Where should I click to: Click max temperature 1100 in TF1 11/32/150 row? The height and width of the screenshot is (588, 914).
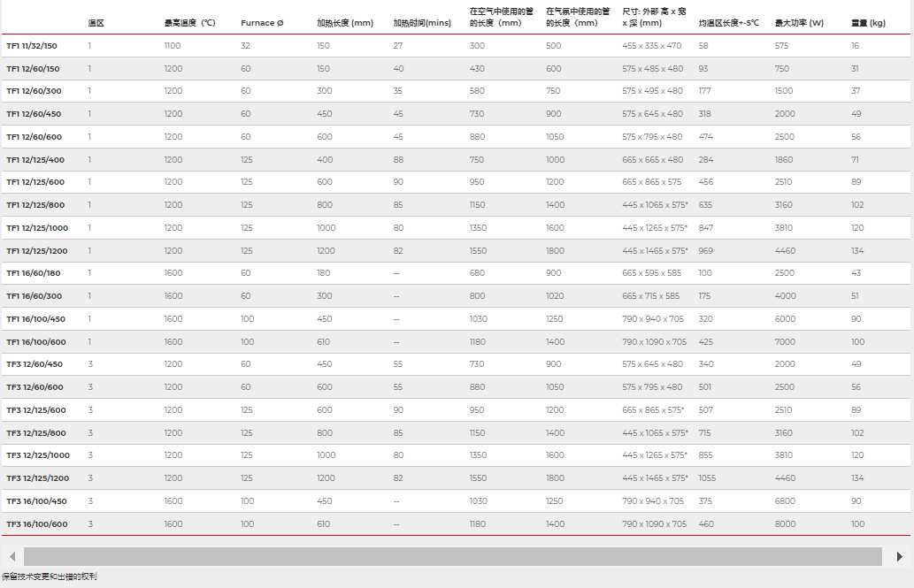(173, 45)
